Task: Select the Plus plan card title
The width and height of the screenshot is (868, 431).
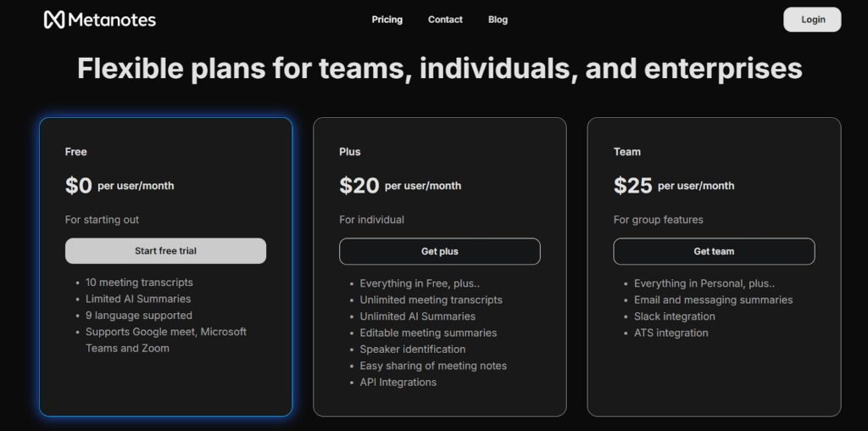Action: [350, 152]
